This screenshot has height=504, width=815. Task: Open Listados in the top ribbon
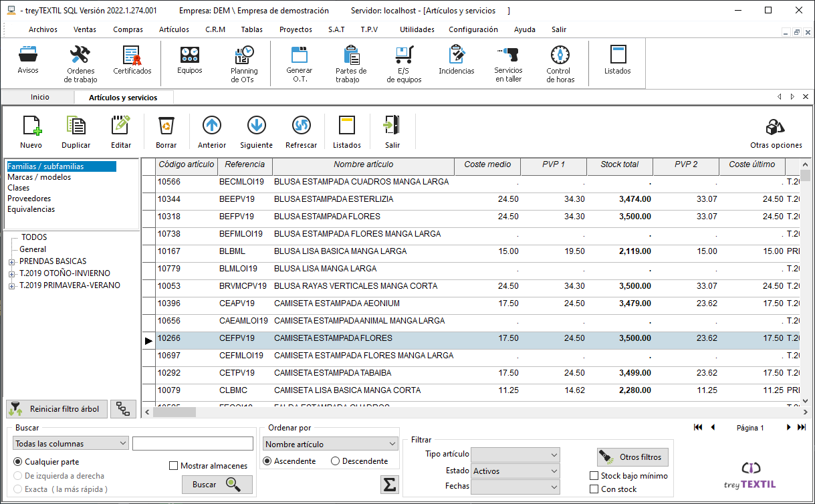[x=617, y=60]
